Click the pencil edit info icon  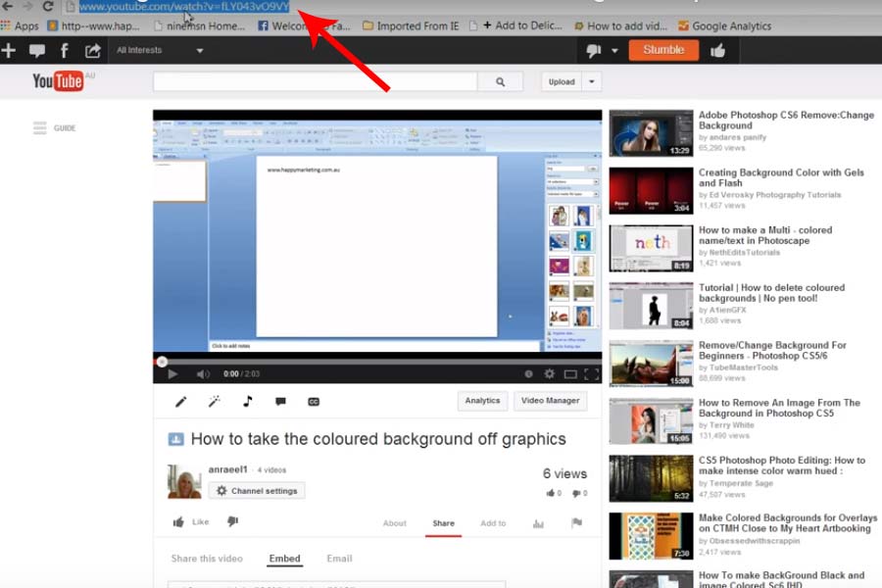180,401
